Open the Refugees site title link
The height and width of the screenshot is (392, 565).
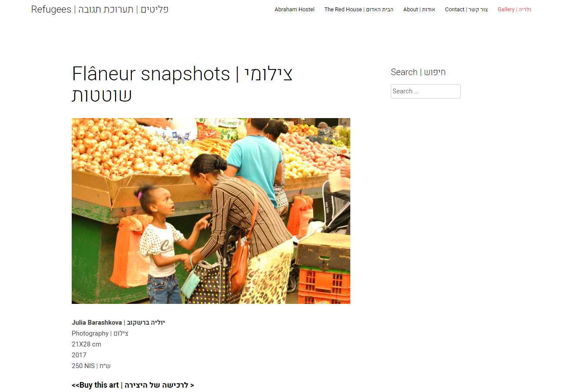(100, 10)
